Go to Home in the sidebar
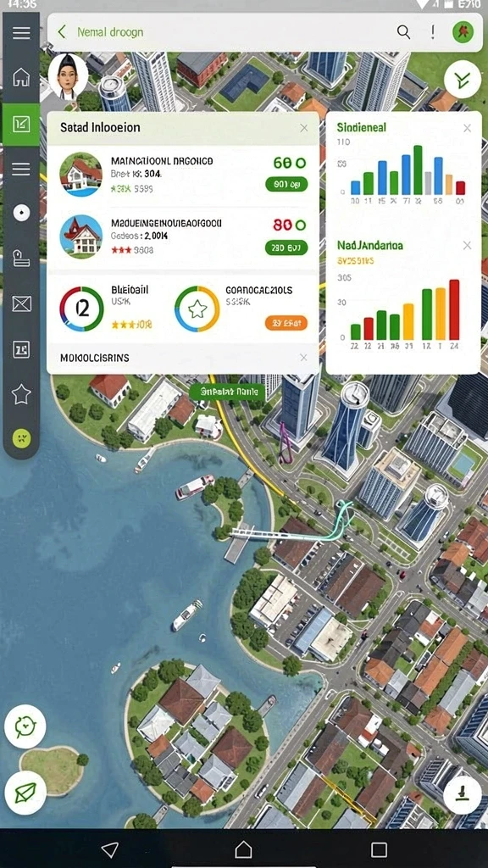 (x=21, y=77)
